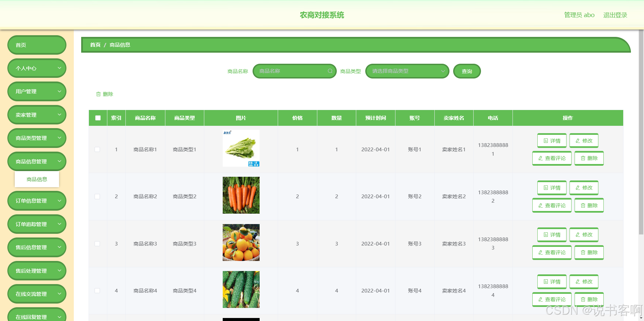View comments 查看评论 for 商品名称1
This screenshot has width=644, height=321.
552,158
